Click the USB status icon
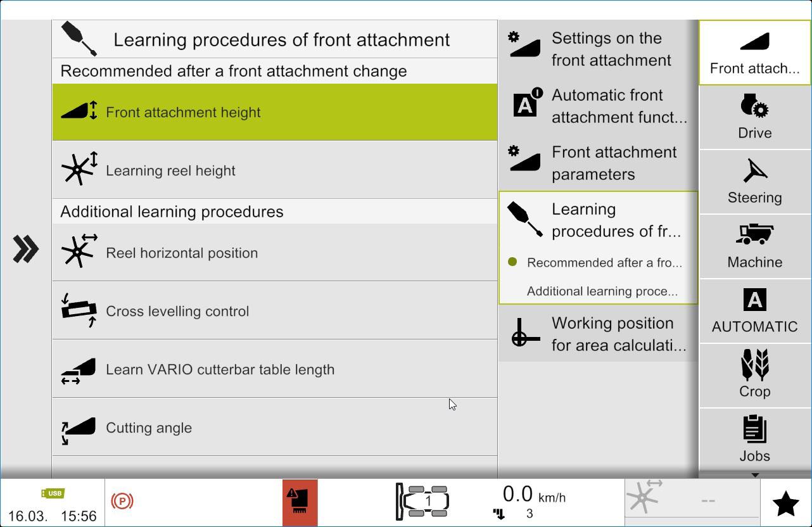Viewport: 812px width, 527px height. [x=53, y=493]
